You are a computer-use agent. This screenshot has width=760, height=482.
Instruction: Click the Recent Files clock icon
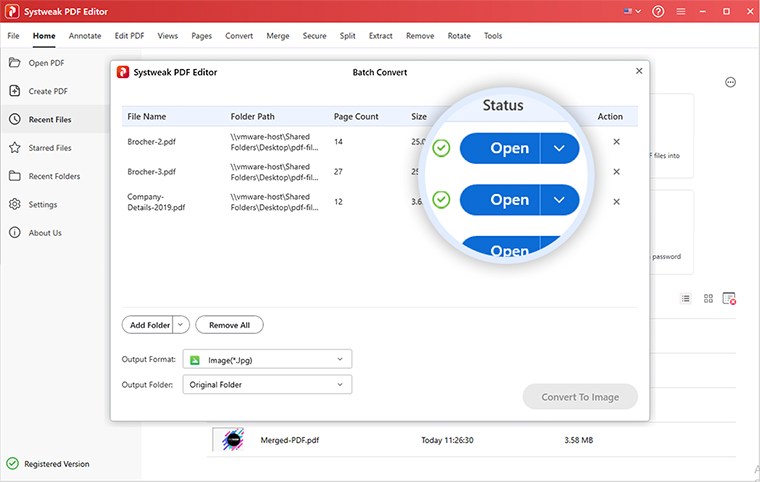pos(15,119)
